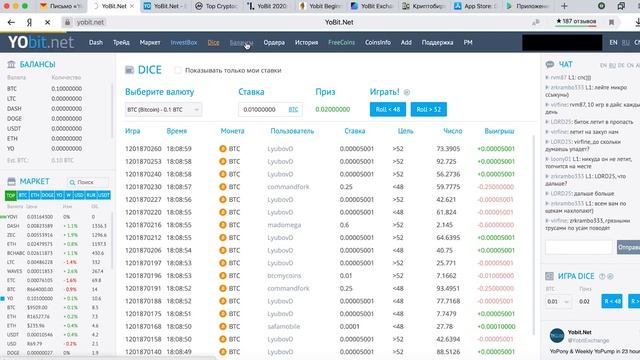Screen dimensions: 640x360
Task: Click the yobit.net address bar
Action: click(x=90, y=22)
